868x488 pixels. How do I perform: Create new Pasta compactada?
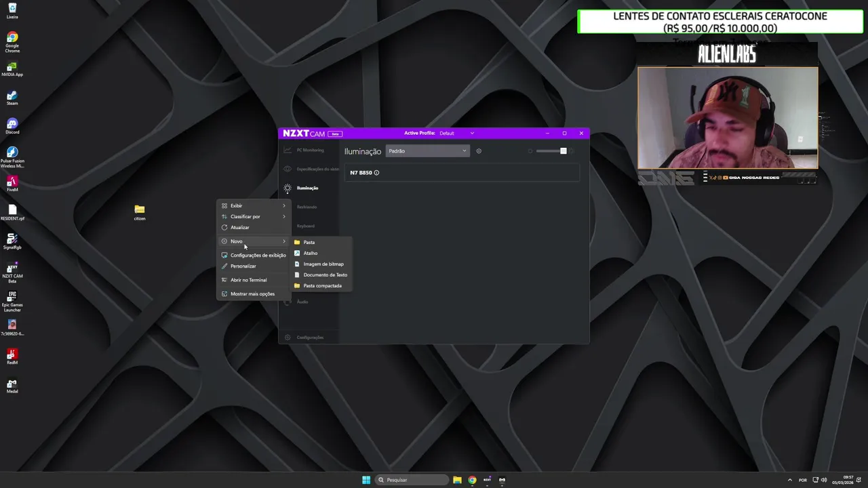321,285
